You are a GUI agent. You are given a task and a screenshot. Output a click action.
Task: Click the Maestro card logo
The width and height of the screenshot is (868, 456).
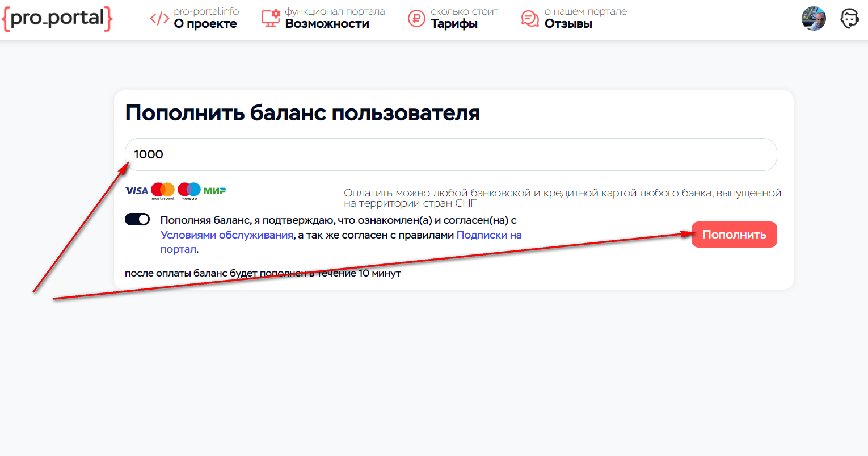click(189, 191)
